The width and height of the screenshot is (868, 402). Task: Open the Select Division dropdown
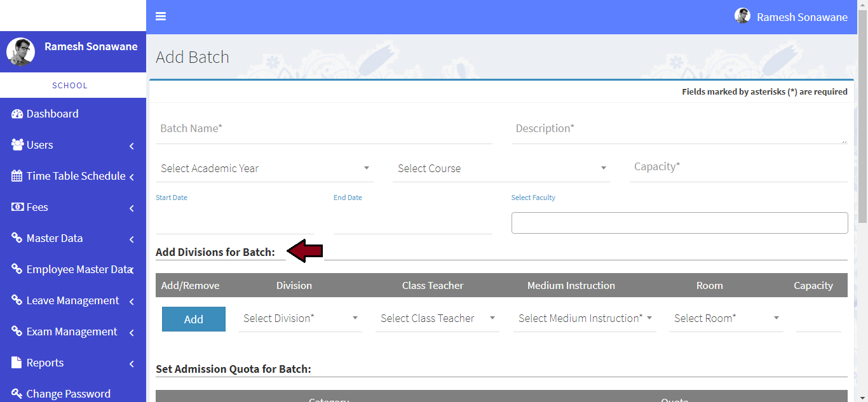[300, 318]
